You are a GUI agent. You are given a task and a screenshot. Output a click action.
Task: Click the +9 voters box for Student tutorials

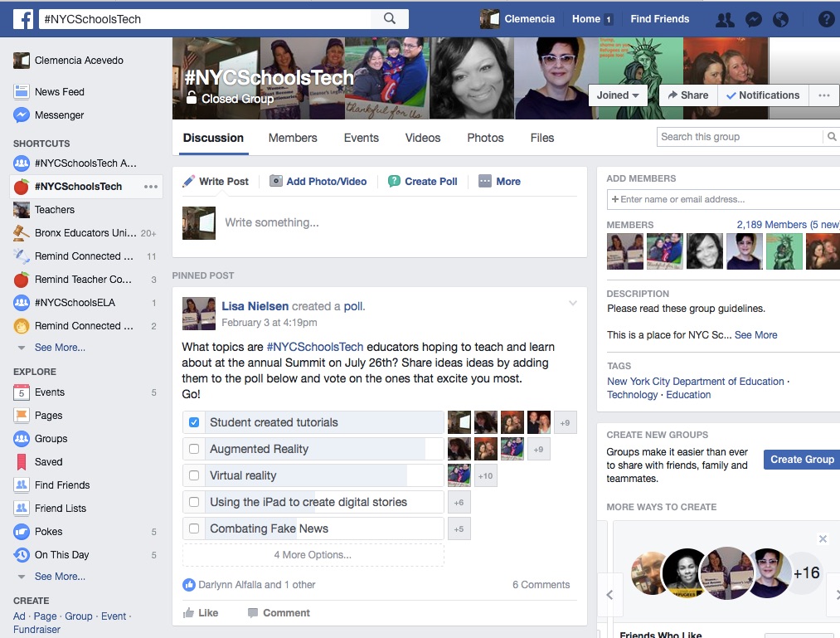pyautogui.click(x=565, y=423)
